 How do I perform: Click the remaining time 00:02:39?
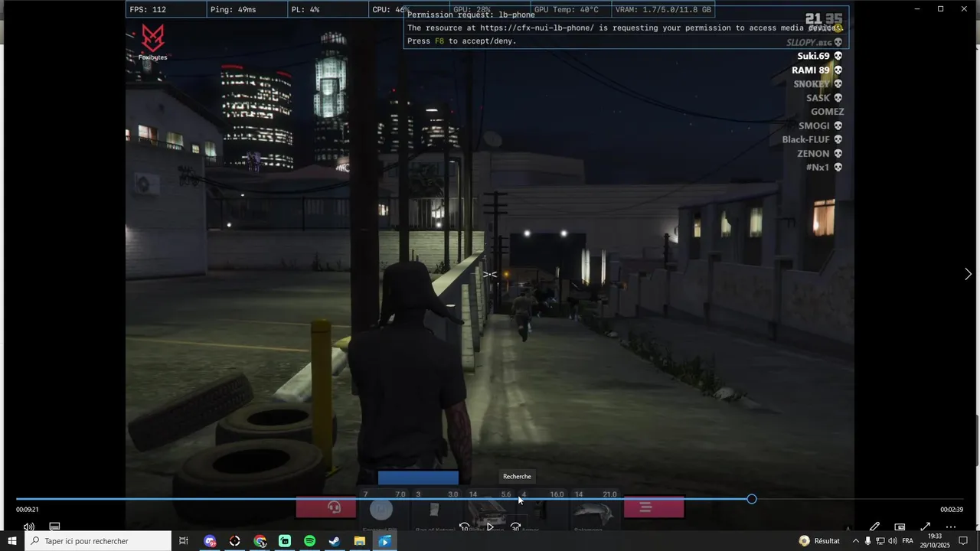952,510
